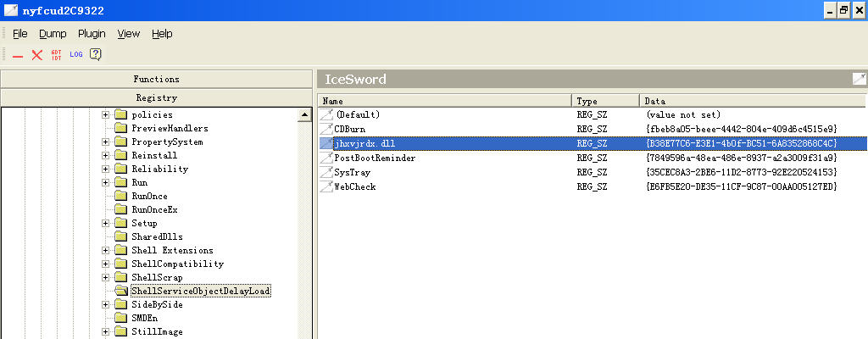Click the {E6FB5E20-DE35-11CF-9C87-00AA005127ED} data cell
The image size is (868, 339).
pyautogui.click(x=741, y=186)
